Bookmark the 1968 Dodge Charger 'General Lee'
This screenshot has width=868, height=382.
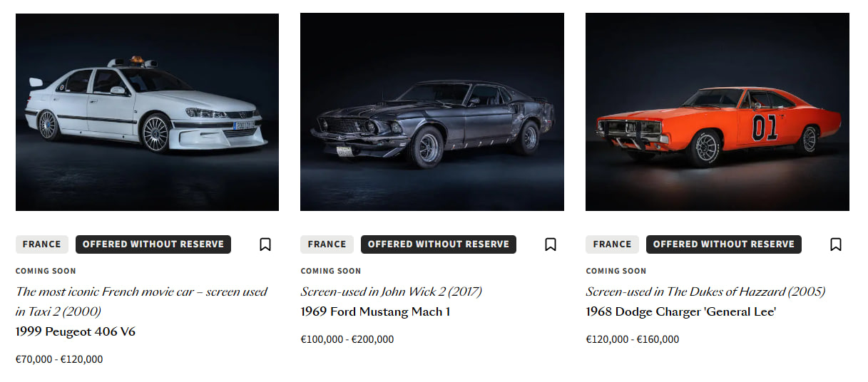pos(836,244)
